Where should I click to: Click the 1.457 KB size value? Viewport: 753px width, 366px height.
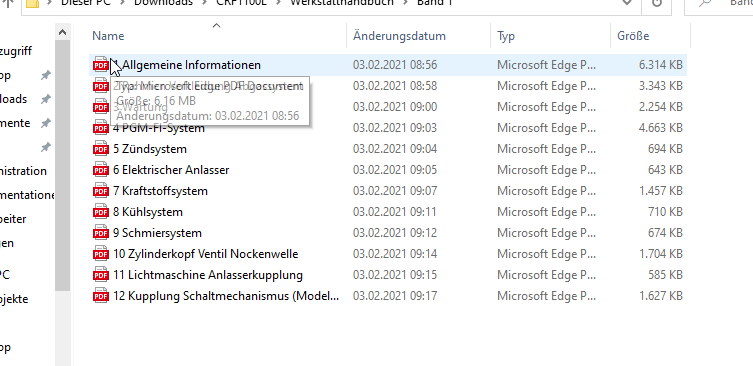click(x=661, y=191)
